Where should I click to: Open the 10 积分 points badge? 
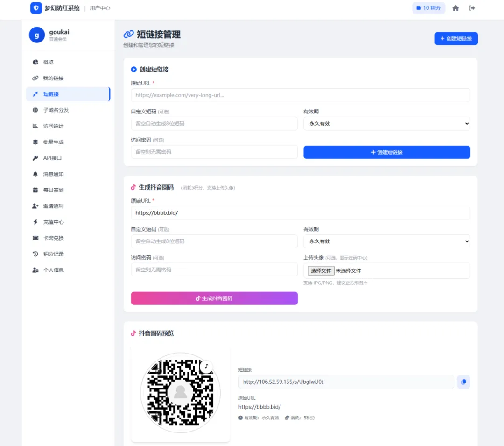tap(428, 8)
